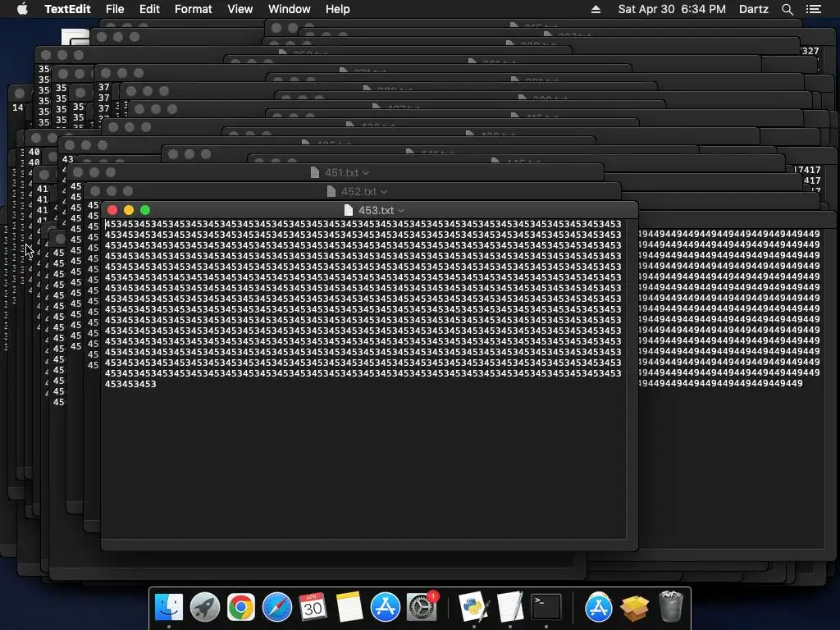This screenshot has width=840, height=630.
Task: Click the TextEdit icon in Dock
Action: pyautogui.click(x=510, y=607)
